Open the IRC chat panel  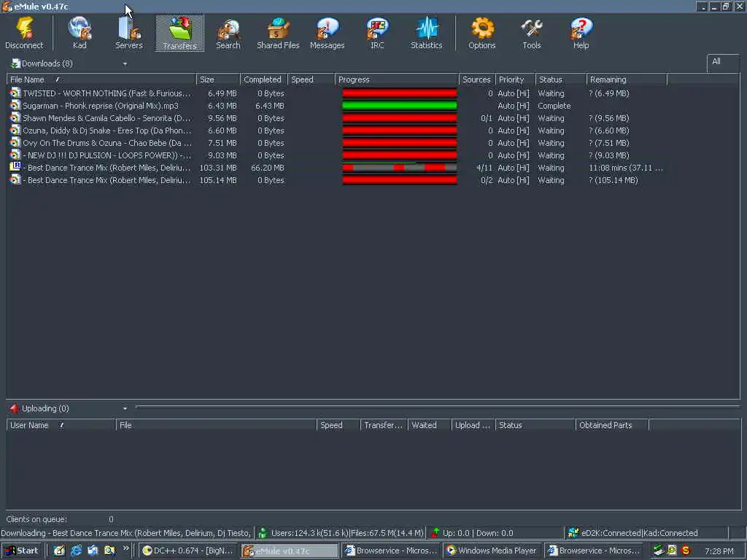point(377,33)
